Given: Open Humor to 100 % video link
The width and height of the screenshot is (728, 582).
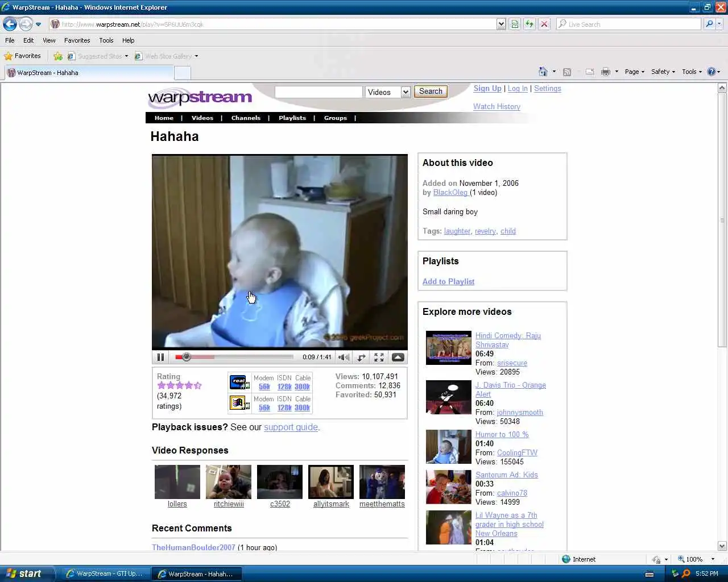Looking at the screenshot, I should point(502,435).
